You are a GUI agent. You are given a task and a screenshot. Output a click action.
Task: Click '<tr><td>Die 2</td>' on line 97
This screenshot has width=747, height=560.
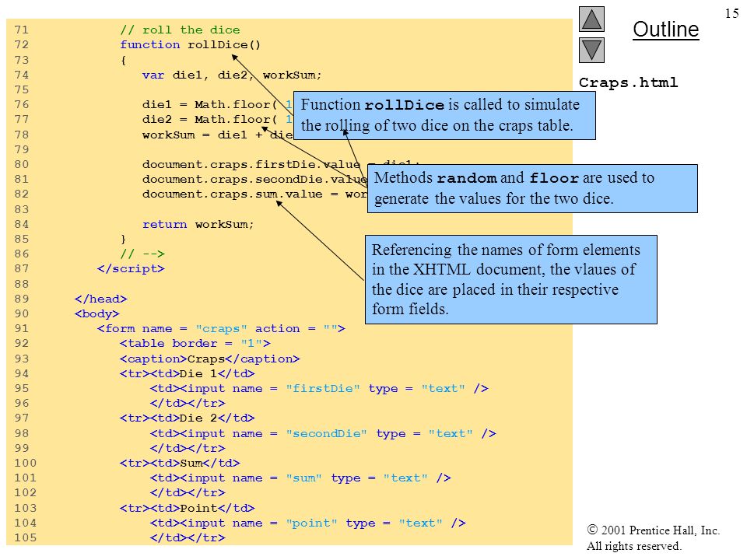(x=187, y=418)
